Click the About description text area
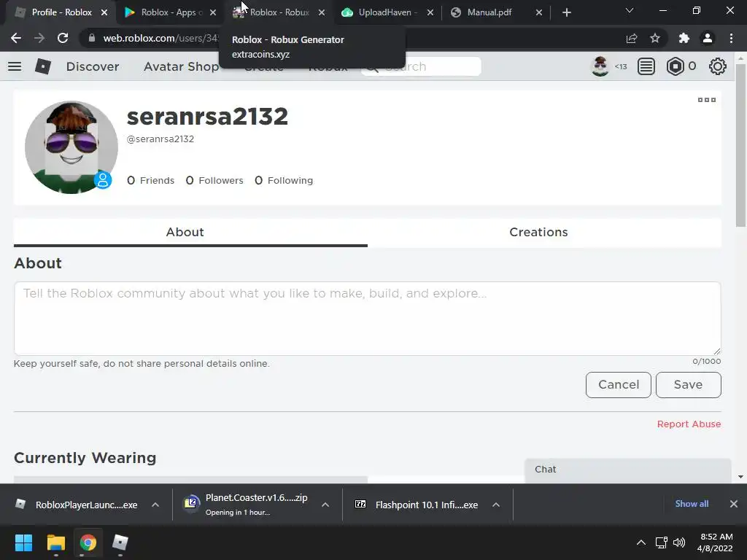This screenshot has height=560, width=747. point(368,318)
